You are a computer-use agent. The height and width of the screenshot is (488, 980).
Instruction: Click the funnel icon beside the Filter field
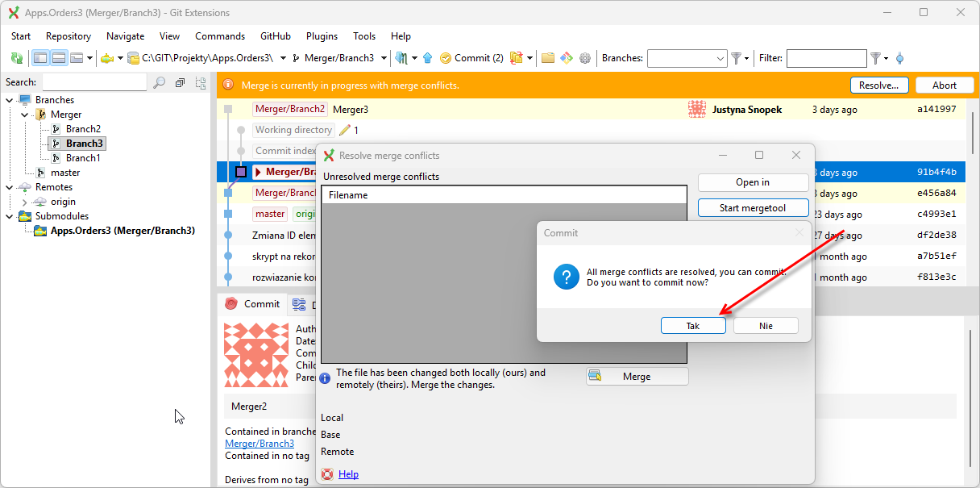pyautogui.click(x=875, y=58)
